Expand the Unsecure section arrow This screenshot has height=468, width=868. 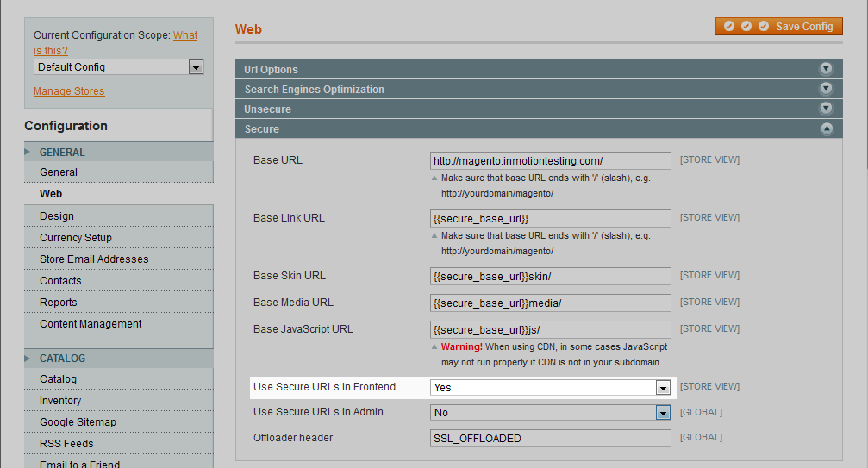pyautogui.click(x=826, y=109)
